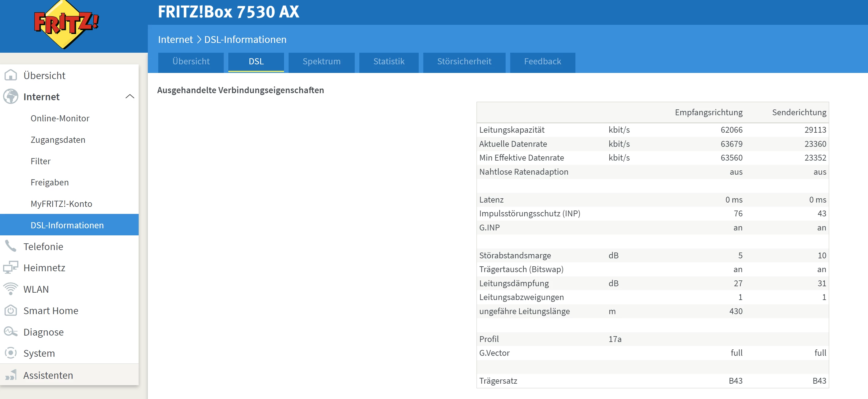
Task: Click the phone icon for Telefonie
Action: click(11, 246)
